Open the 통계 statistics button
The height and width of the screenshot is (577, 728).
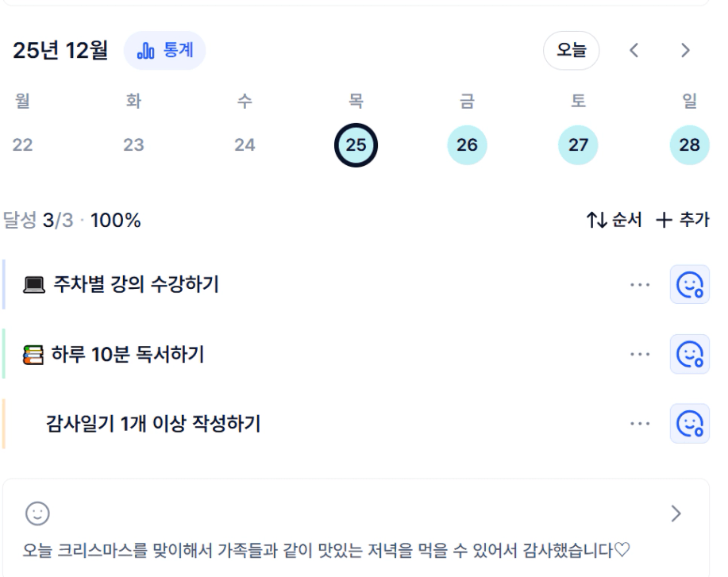[164, 51]
